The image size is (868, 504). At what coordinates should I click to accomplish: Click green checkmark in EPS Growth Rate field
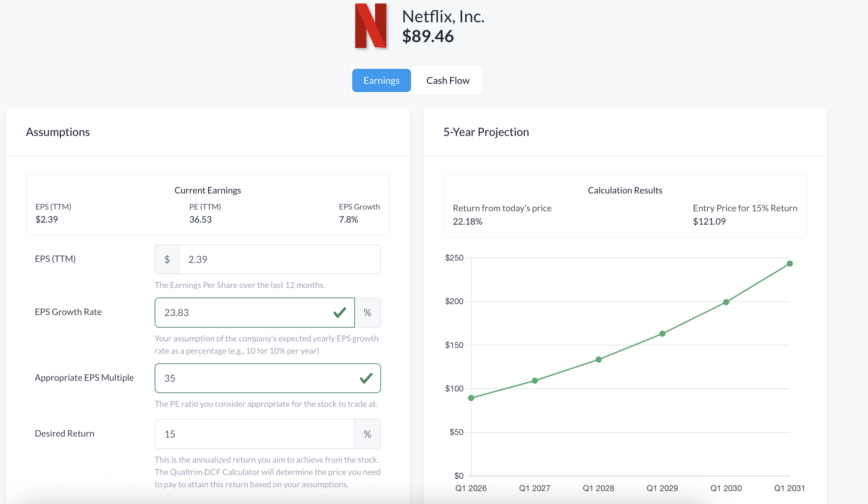[x=340, y=313]
